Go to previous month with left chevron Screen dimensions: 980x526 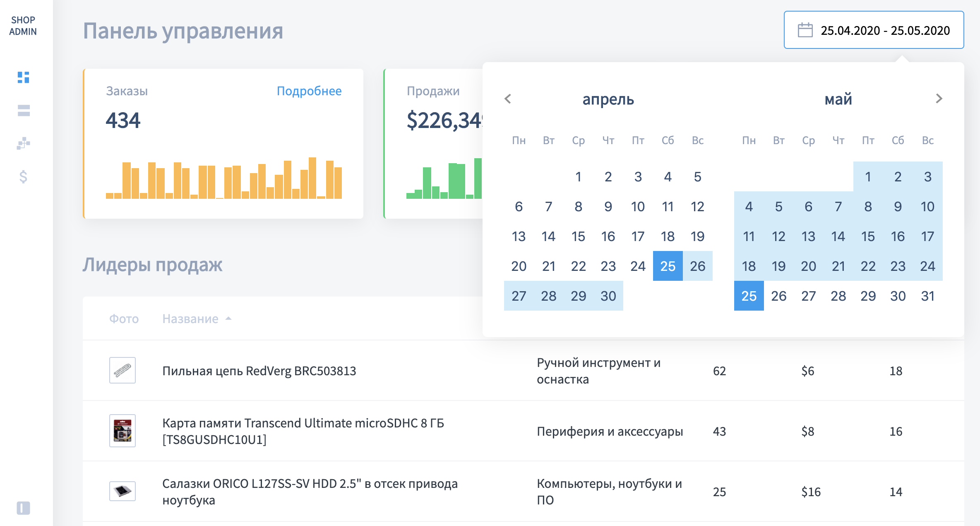508,99
